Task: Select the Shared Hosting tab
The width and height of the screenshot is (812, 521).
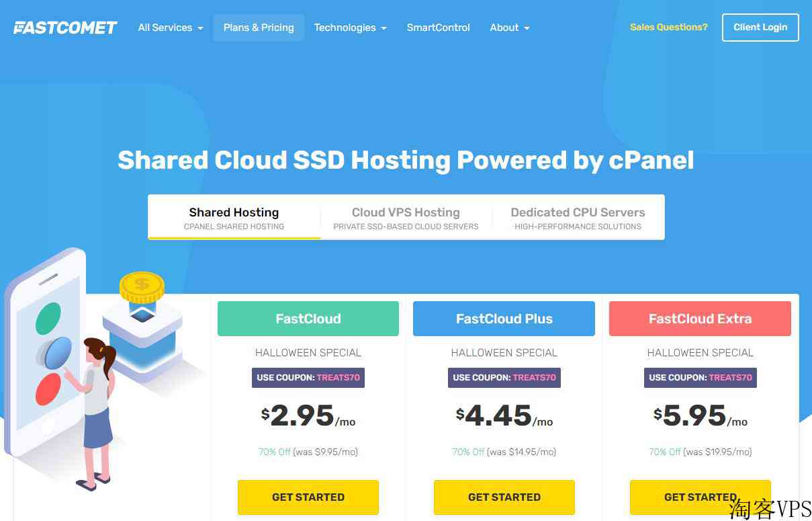Action: pos(234,218)
